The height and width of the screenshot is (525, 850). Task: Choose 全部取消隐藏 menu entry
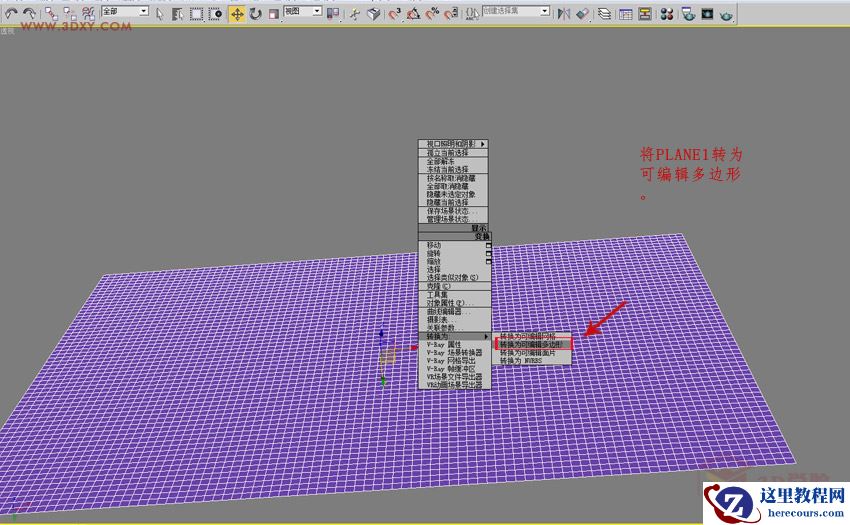453,186
